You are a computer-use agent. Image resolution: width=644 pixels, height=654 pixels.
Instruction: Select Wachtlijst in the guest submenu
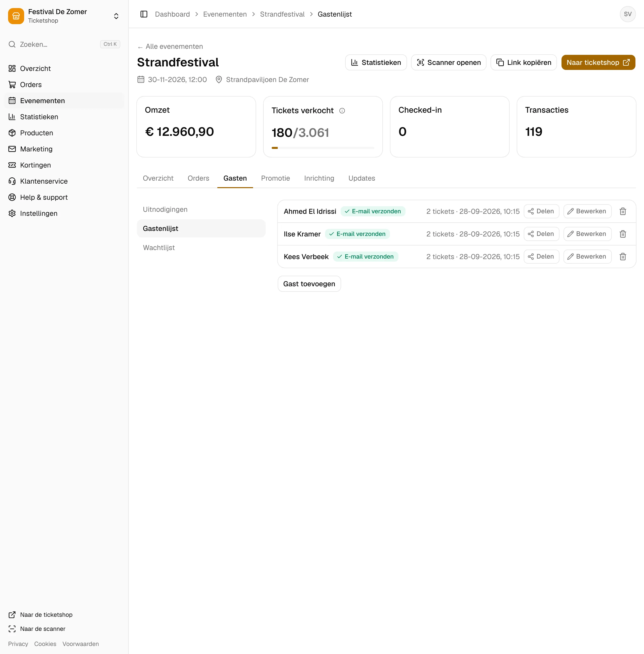[201, 248]
